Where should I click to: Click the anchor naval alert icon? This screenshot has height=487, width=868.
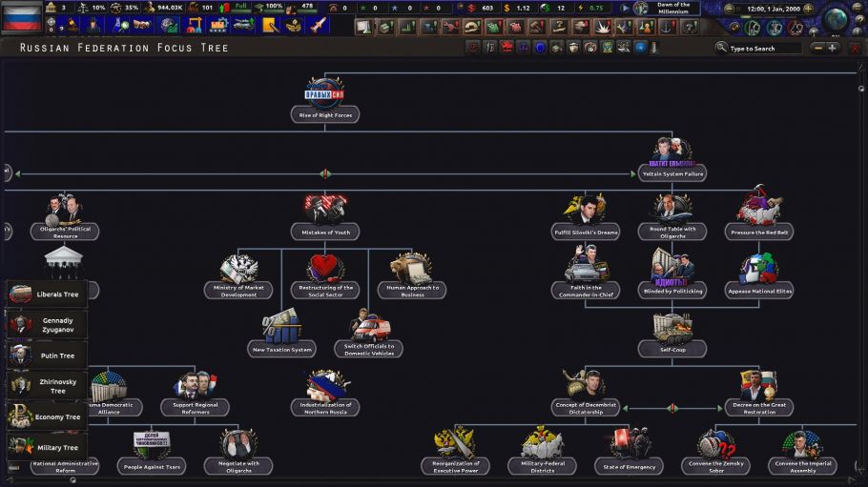pos(667,27)
